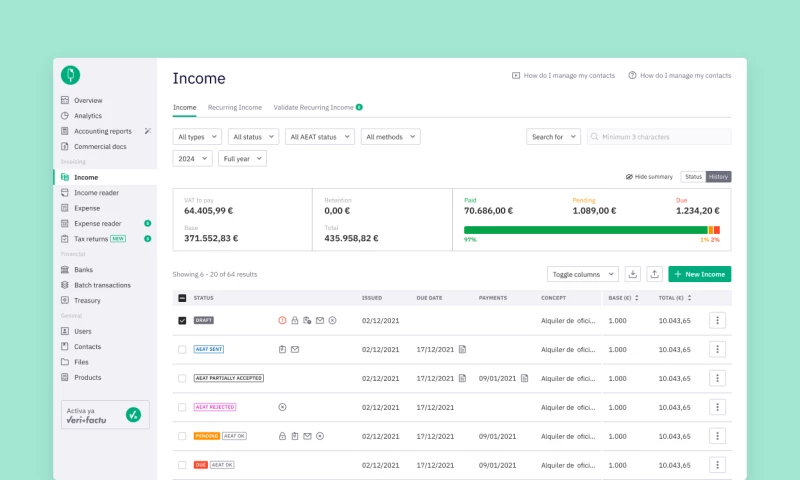800x480 pixels.
Task: Uncheck the DRAFT row checkbox
Action: pyautogui.click(x=182, y=320)
